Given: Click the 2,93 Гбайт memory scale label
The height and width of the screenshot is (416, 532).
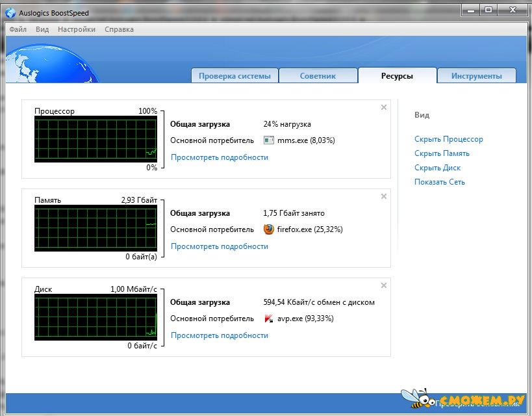Looking at the screenshot, I should 139,200.
